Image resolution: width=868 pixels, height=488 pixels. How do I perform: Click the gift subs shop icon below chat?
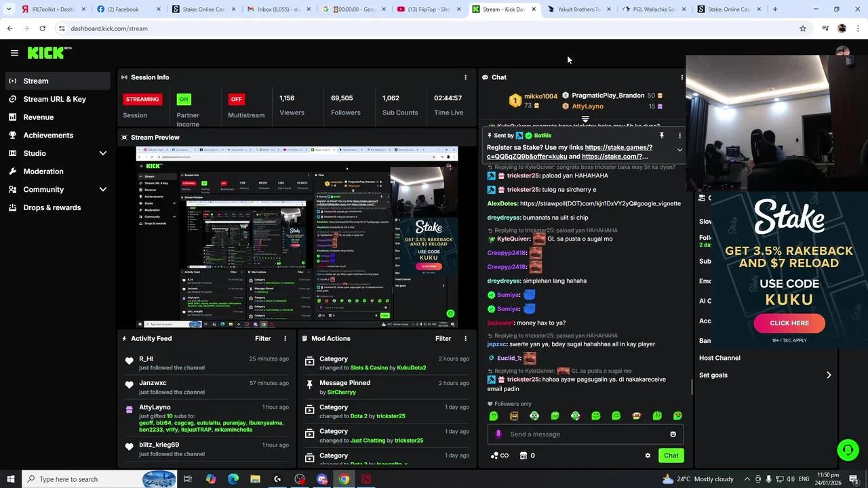tap(524, 455)
